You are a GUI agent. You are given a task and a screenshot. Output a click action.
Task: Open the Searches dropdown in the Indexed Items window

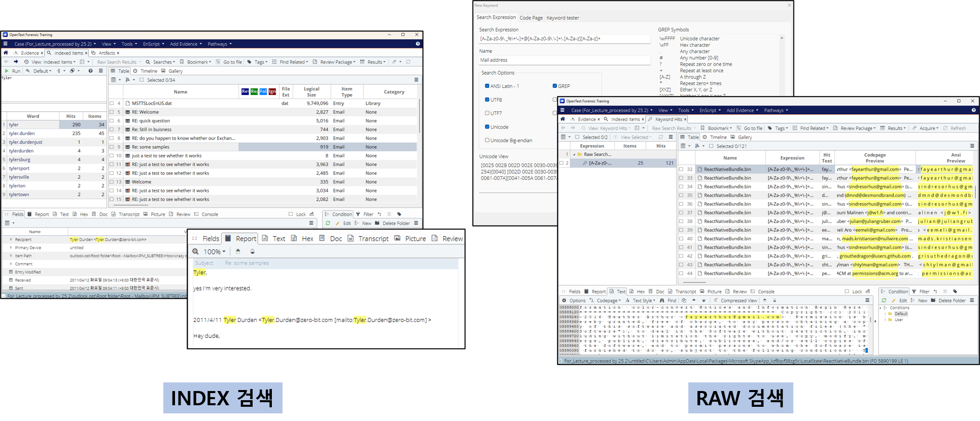pyautogui.click(x=160, y=62)
